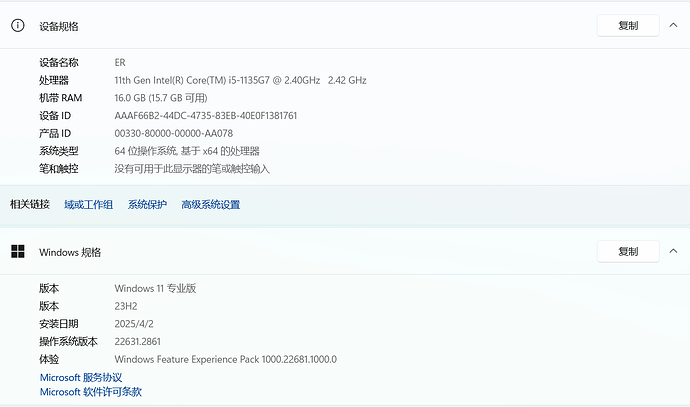The image size is (690, 407).
Task: Click the 处理器 label
Action: 54,81
